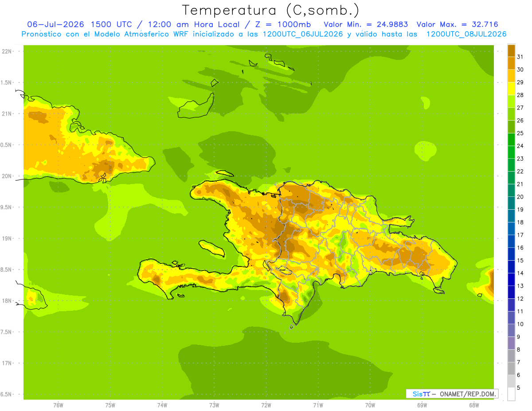This screenshot has height=411, width=532.
Task: Click the '76W' longitude axis label
Action: 58,405
